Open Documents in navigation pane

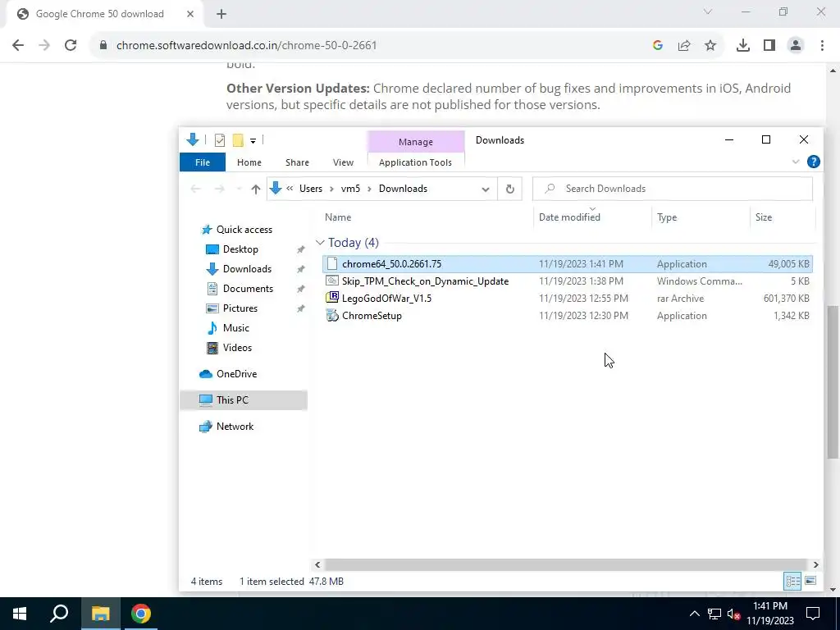pyautogui.click(x=248, y=289)
